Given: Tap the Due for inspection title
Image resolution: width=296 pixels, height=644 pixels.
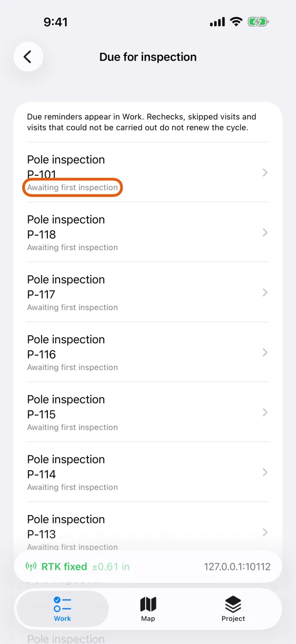Looking at the screenshot, I should click(148, 57).
